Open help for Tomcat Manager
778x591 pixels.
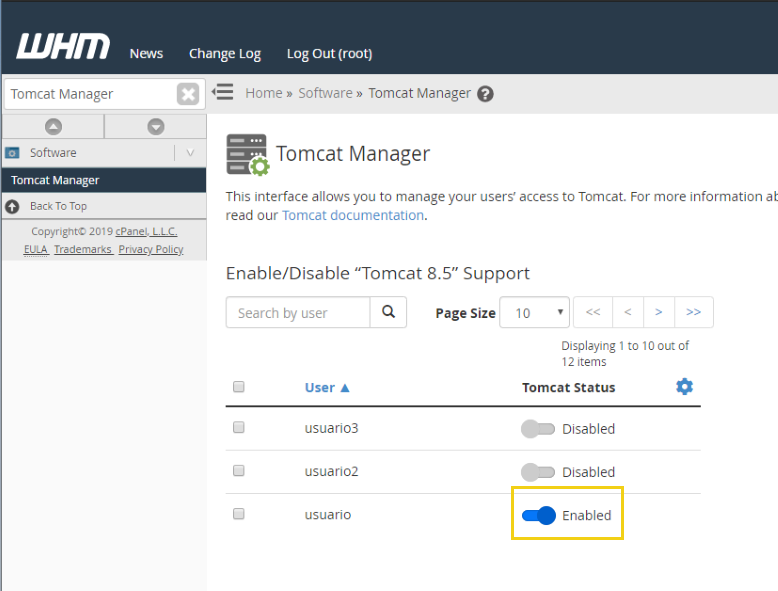485,94
